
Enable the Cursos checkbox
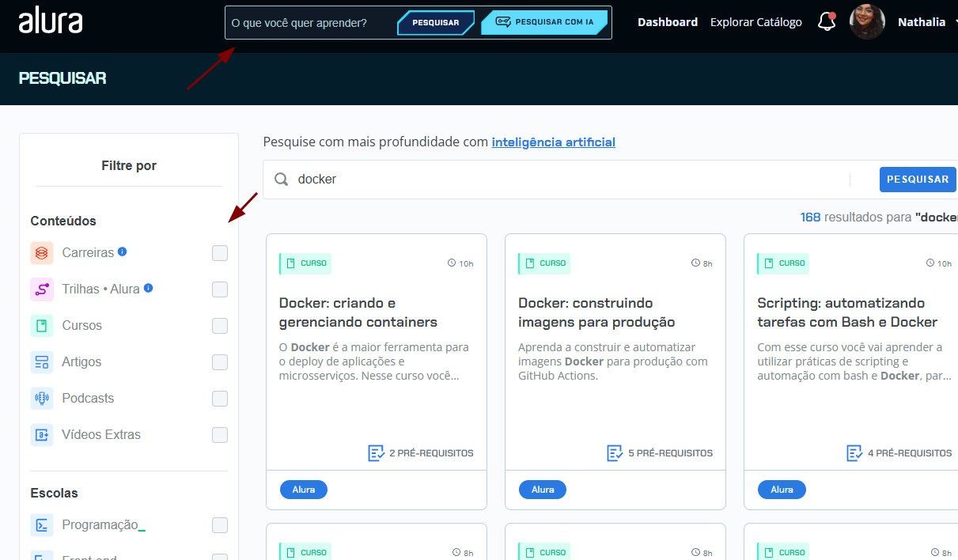click(x=219, y=325)
